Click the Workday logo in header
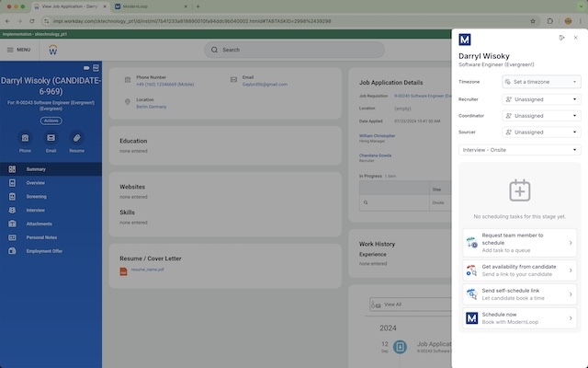The width and height of the screenshot is (588, 368). [x=53, y=50]
